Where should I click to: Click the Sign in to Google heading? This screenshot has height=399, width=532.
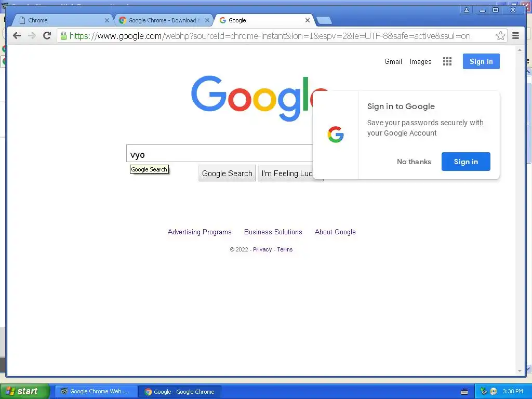tap(401, 106)
